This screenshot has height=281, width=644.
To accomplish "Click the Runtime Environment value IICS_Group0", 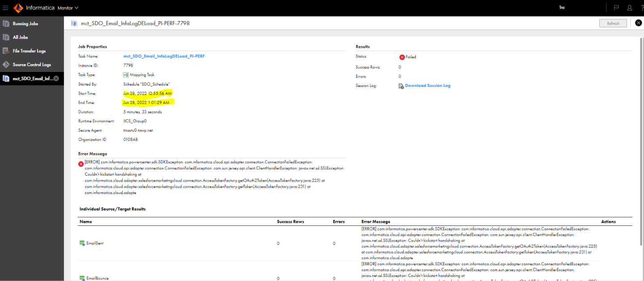I will point(135,121).
